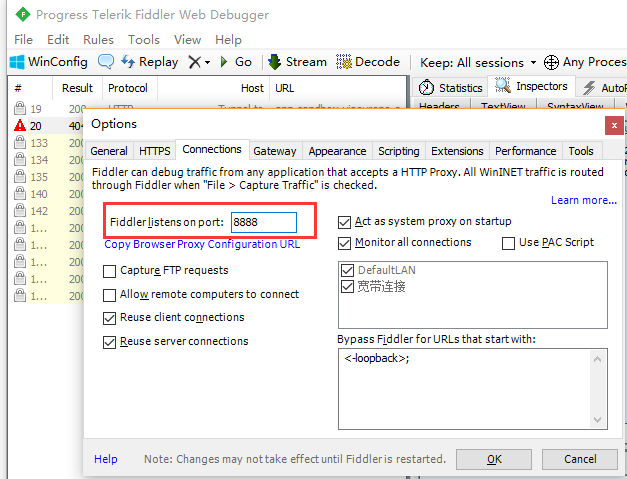Viewport: 627px width, 479px height.
Task: Click the comment speech bubble icon
Action: coord(106,62)
